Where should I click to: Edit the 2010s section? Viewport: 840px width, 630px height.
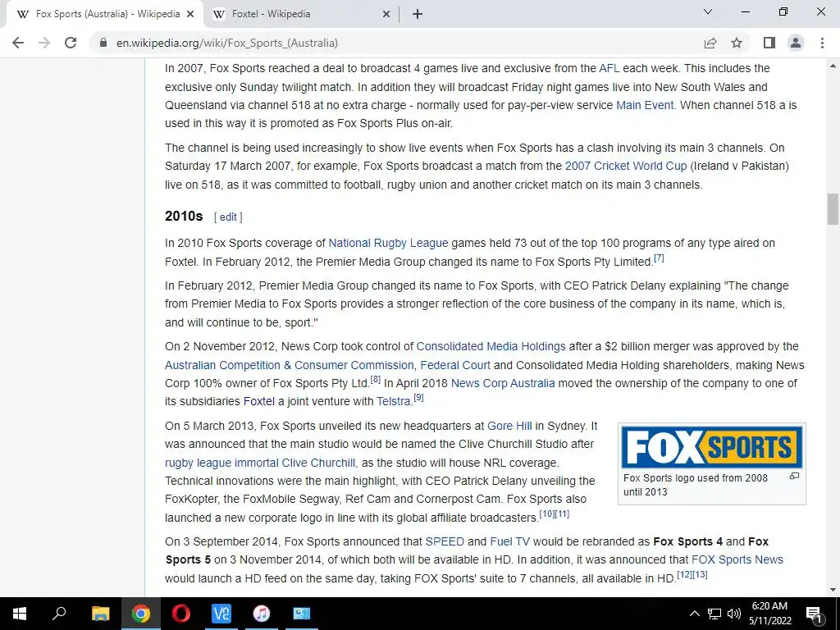point(228,217)
